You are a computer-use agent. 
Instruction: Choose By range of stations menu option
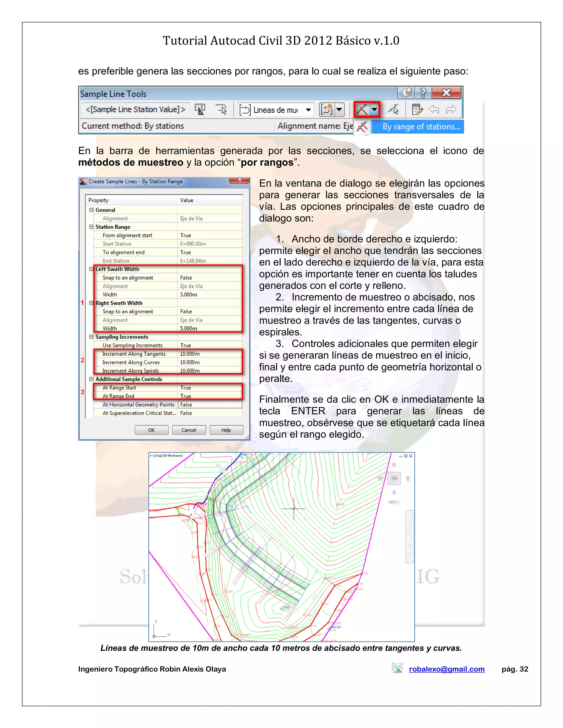point(418,127)
